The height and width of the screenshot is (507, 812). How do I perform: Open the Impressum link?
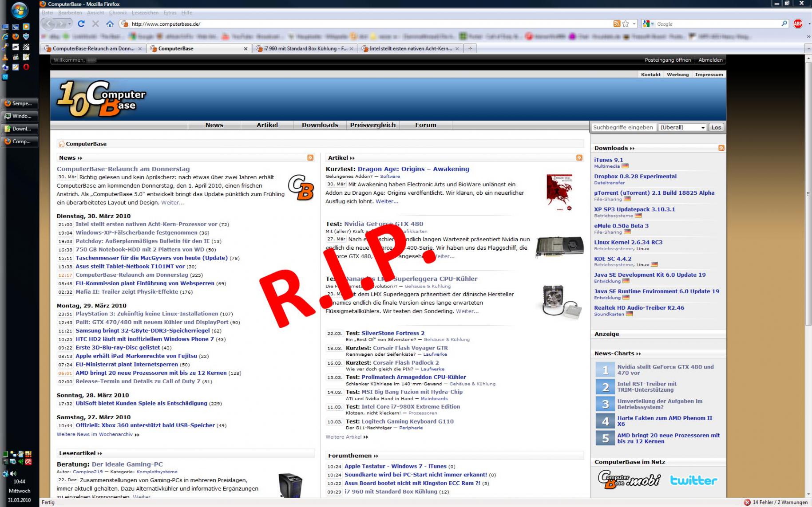tap(709, 75)
